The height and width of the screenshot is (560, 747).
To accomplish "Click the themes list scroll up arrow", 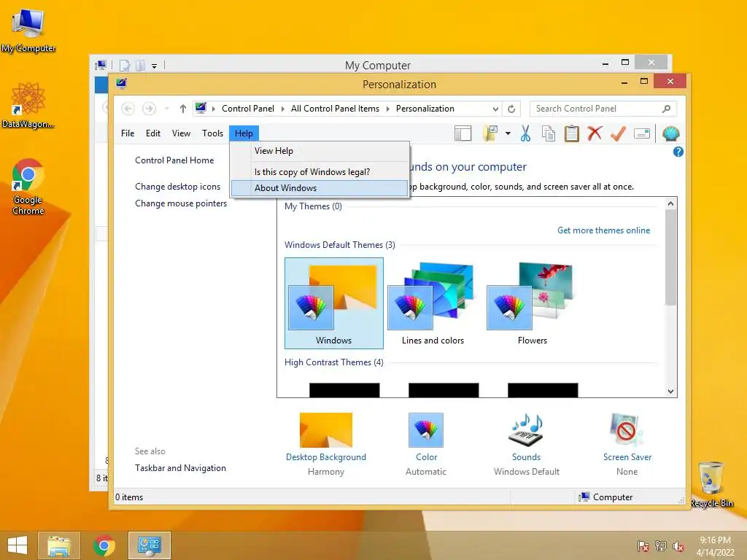I will tap(671, 204).
